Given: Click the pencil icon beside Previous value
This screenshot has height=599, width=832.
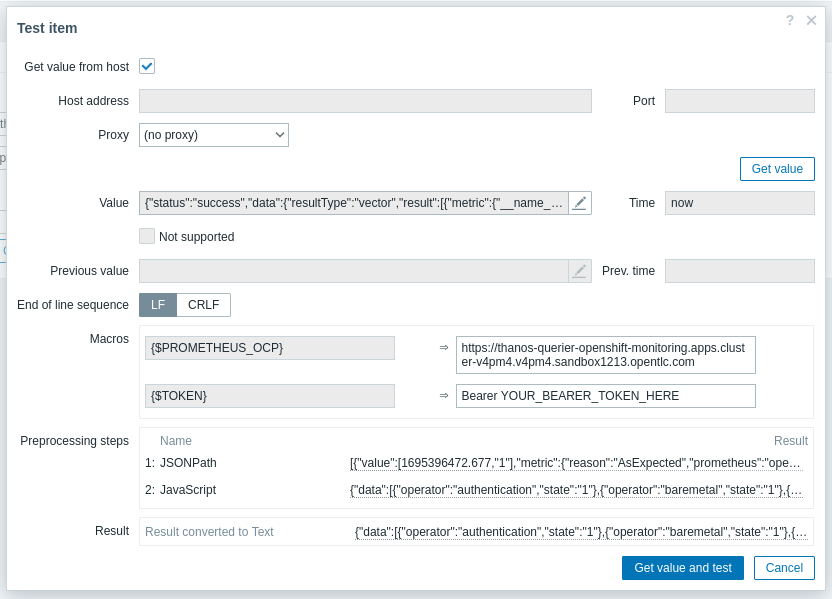Looking at the screenshot, I should tap(580, 271).
